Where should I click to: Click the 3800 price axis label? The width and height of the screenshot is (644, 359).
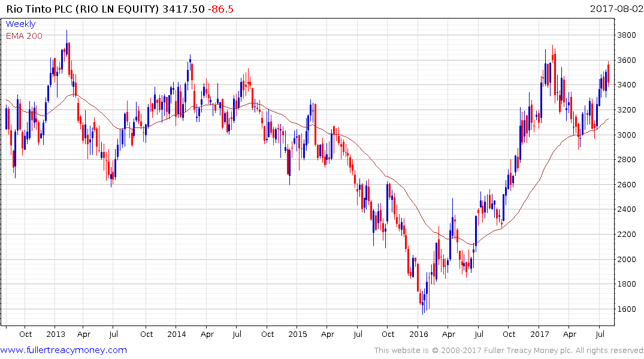point(627,35)
